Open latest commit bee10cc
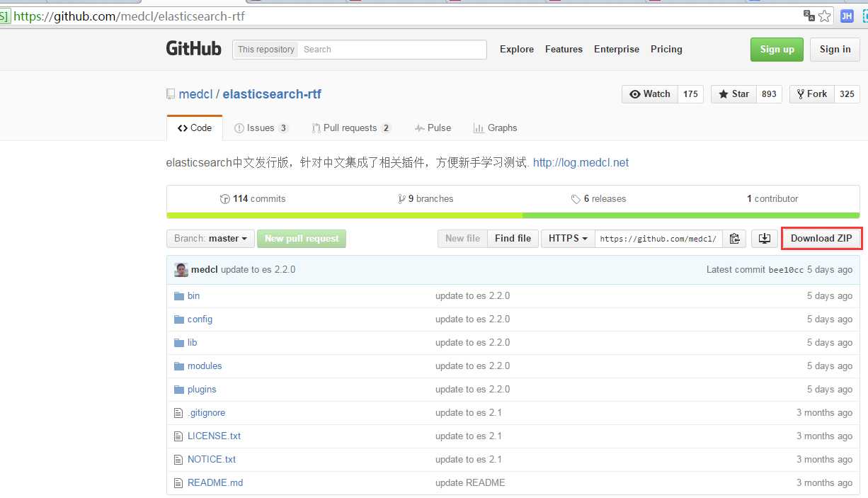868x498 pixels. click(786, 270)
